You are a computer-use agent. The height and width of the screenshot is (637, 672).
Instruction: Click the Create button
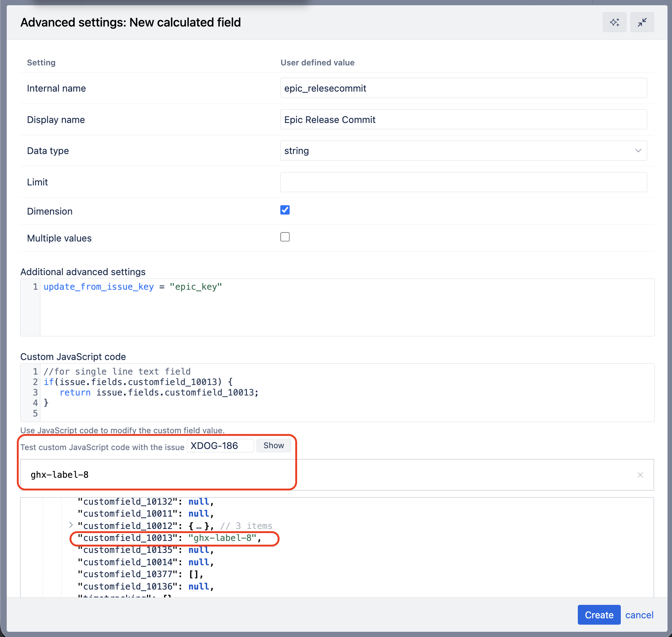click(x=599, y=615)
